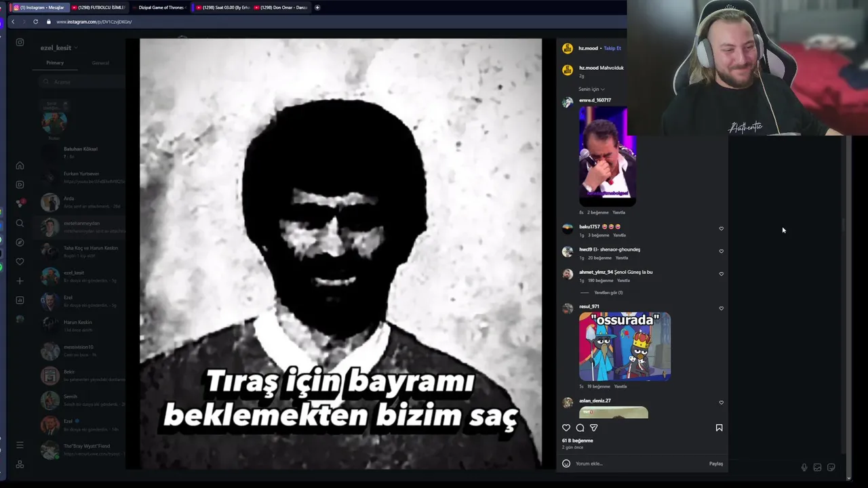Like hwcf9's comment

(x=721, y=251)
